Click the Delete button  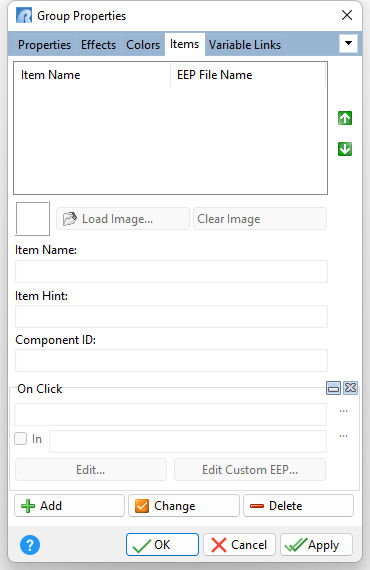[x=298, y=506]
